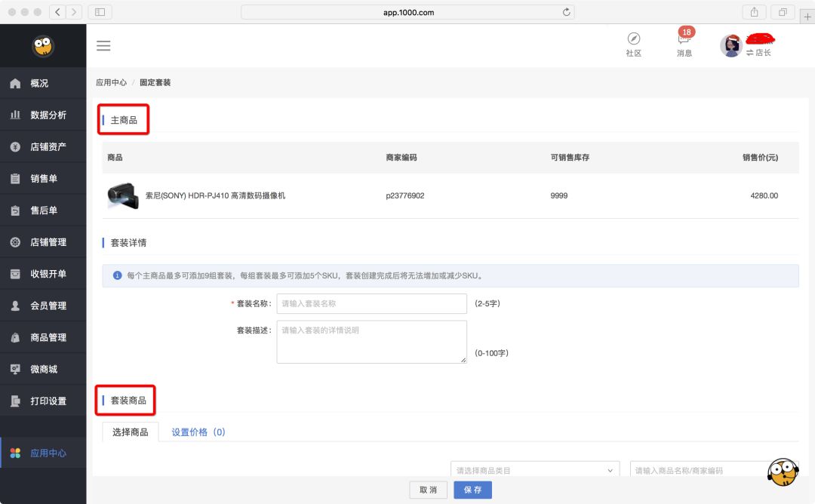Open the 微商城 sidebar item
This screenshot has width=815, height=504.
pos(36,369)
